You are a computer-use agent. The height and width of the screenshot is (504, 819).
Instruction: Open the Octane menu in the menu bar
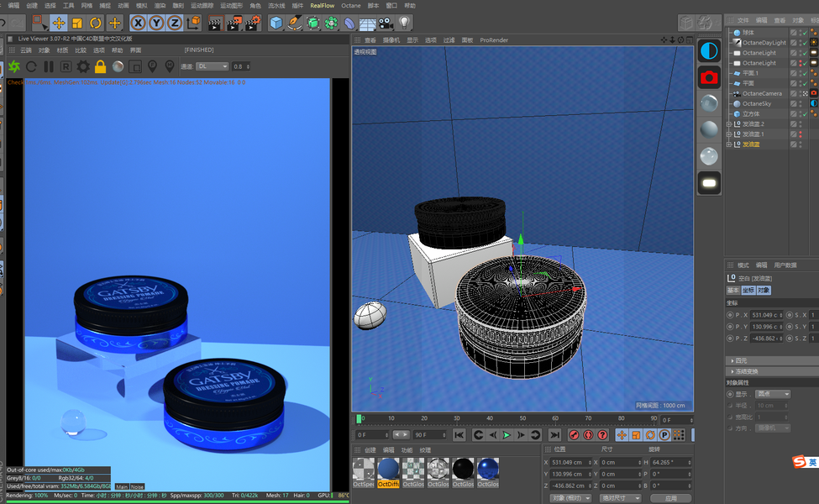coord(351,5)
